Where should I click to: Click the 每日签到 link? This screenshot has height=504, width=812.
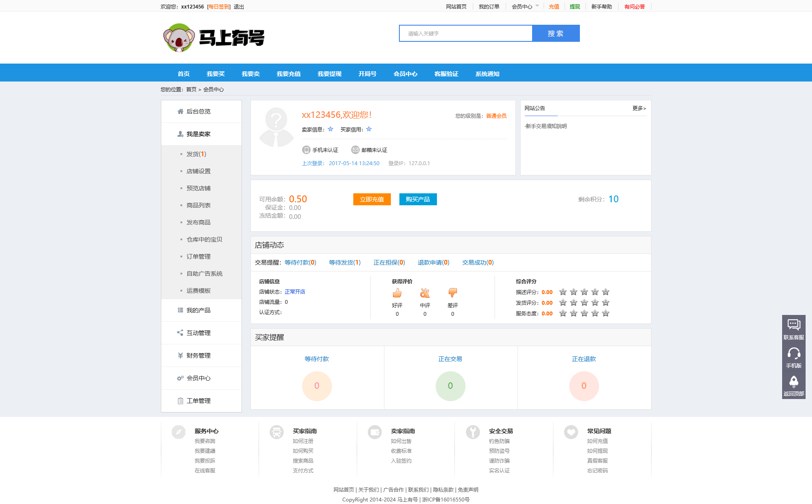click(x=219, y=7)
